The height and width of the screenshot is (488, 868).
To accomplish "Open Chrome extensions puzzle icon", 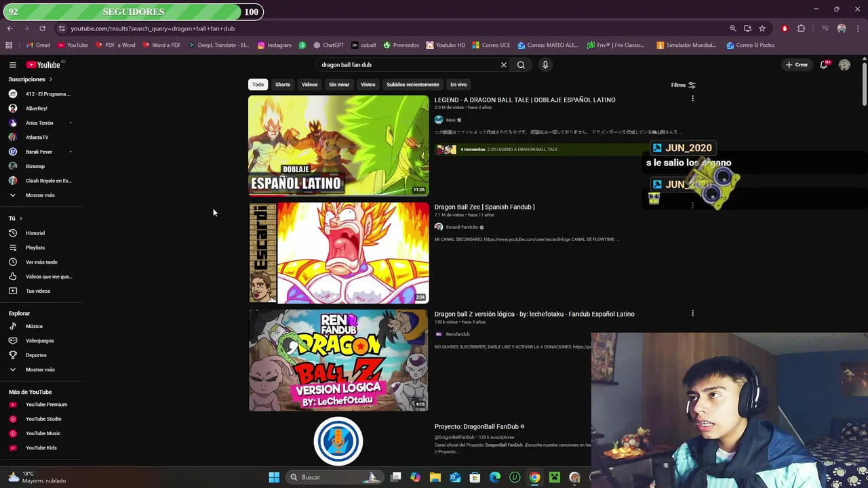I will pos(801,28).
